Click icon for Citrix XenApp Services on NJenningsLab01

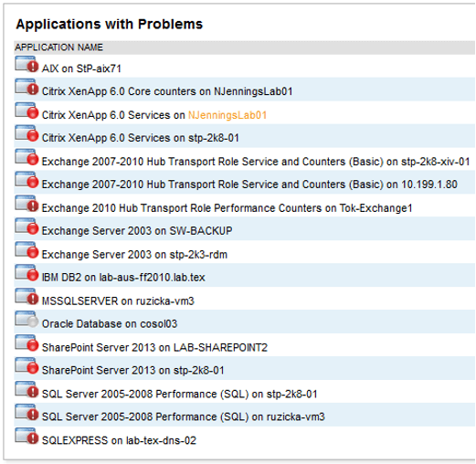[x=26, y=111]
